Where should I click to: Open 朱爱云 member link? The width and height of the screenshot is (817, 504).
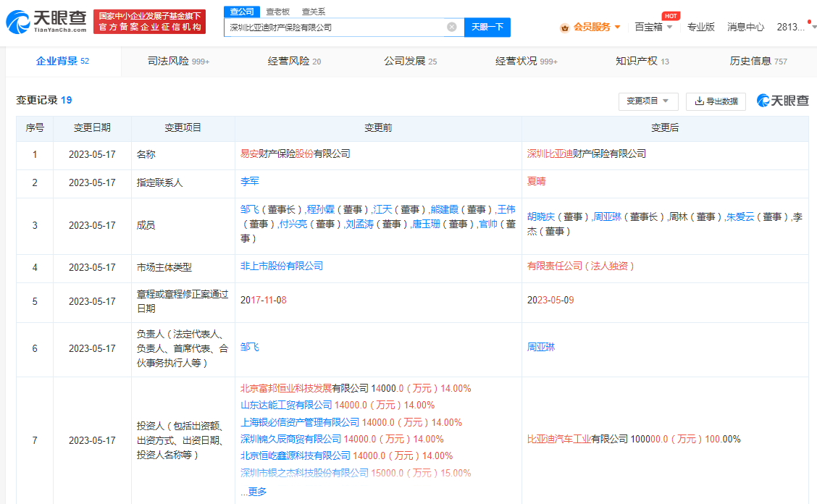coord(740,217)
